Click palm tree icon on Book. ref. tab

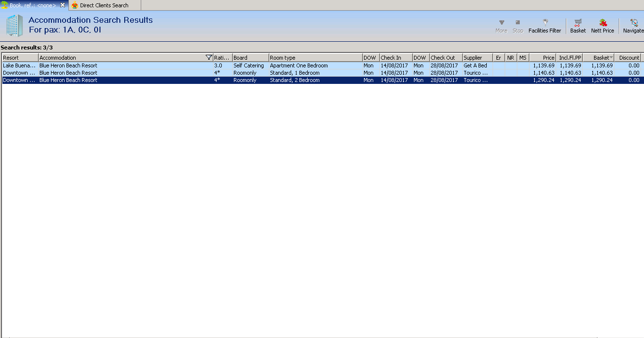pyautogui.click(x=4, y=5)
